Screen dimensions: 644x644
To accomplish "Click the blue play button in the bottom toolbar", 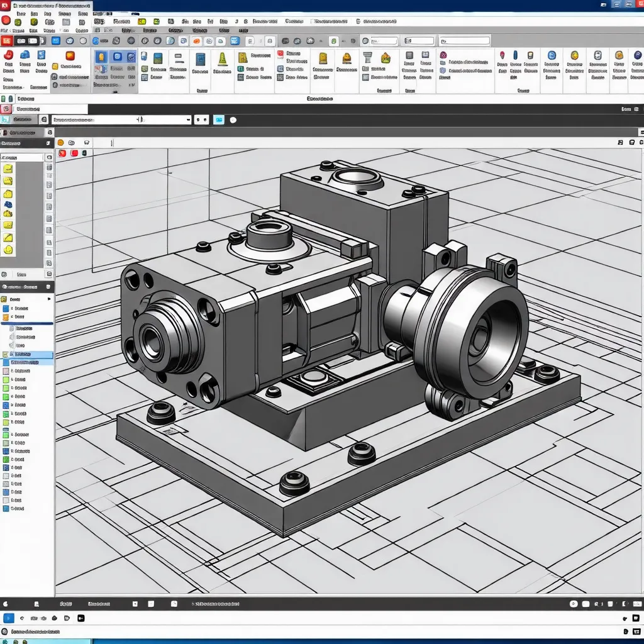I will (x=9, y=618).
